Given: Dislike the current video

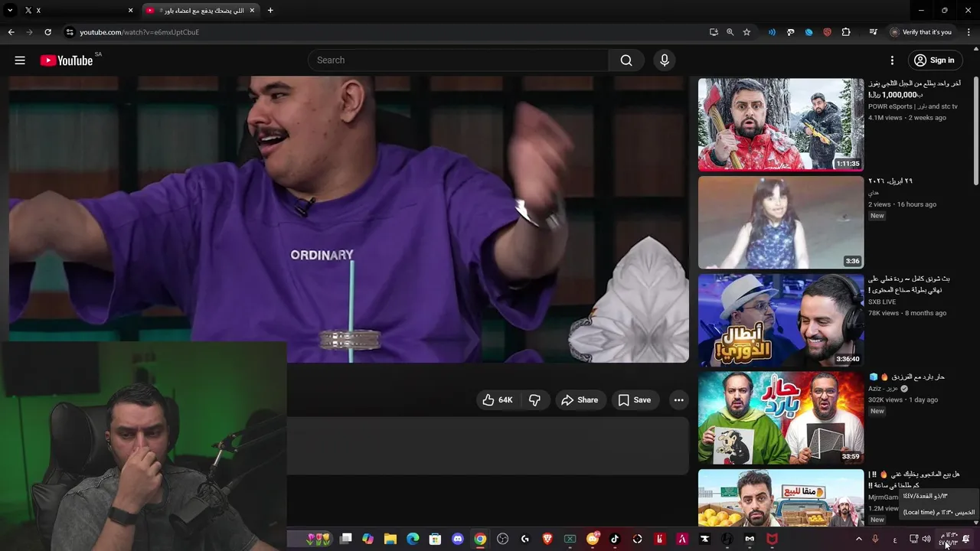Looking at the screenshot, I should tap(535, 400).
